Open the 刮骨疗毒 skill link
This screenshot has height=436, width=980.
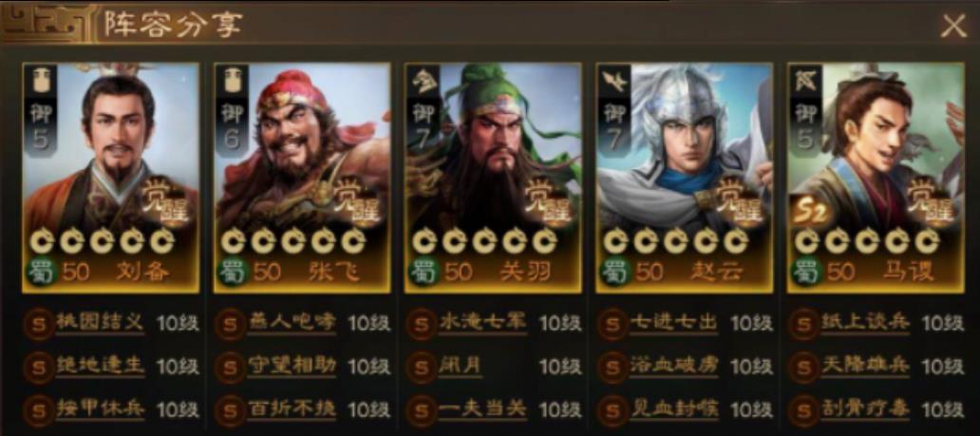(866, 409)
